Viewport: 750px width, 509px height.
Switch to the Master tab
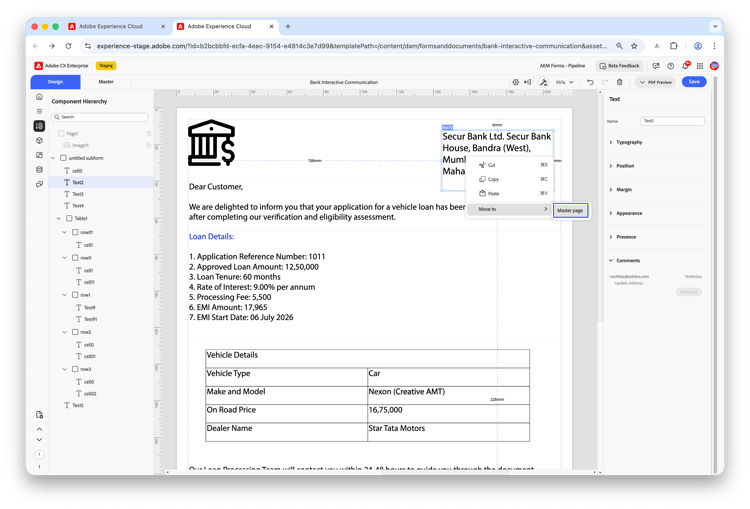click(x=106, y=82)
